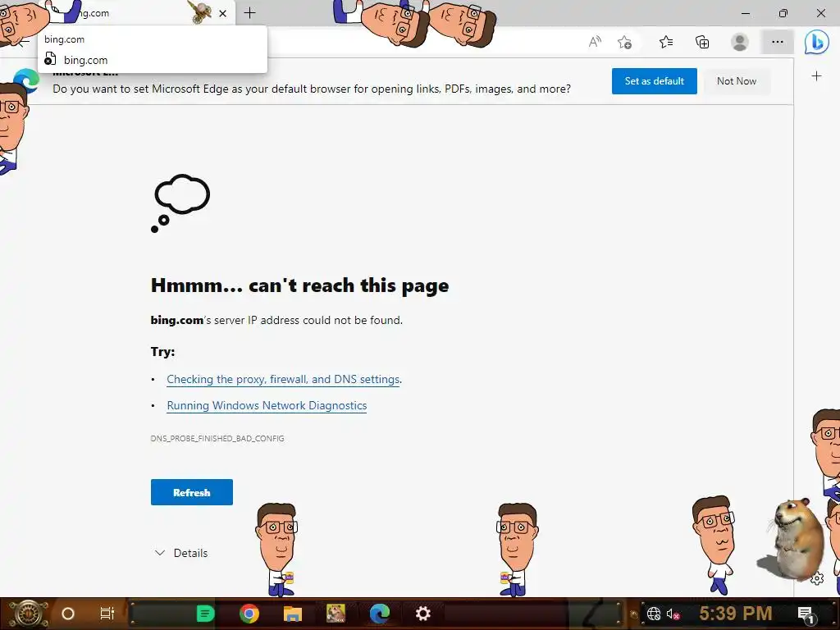Open Bing Discover sidebar button
The height and width of the screenshot is (630, 840).
[x=816, y=43]
